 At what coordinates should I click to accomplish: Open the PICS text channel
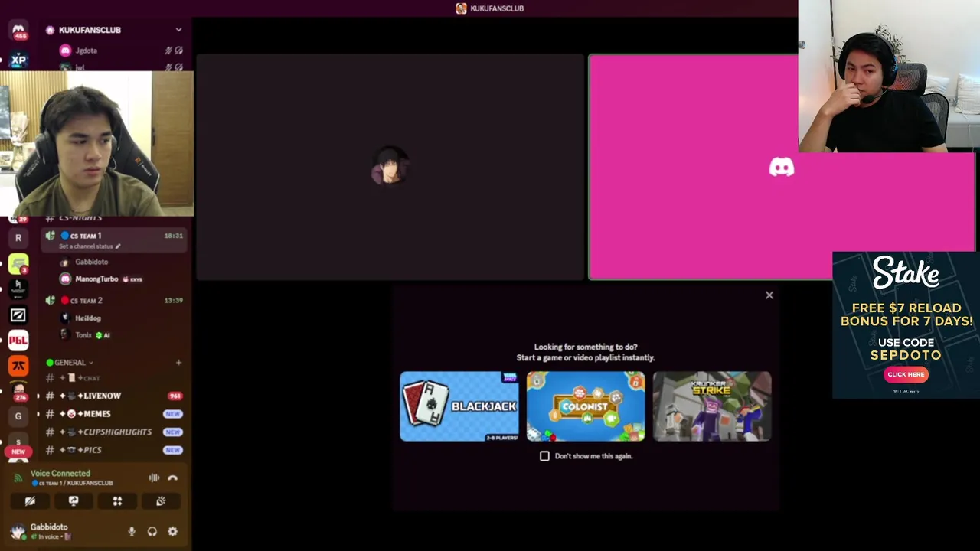point(115,450)
